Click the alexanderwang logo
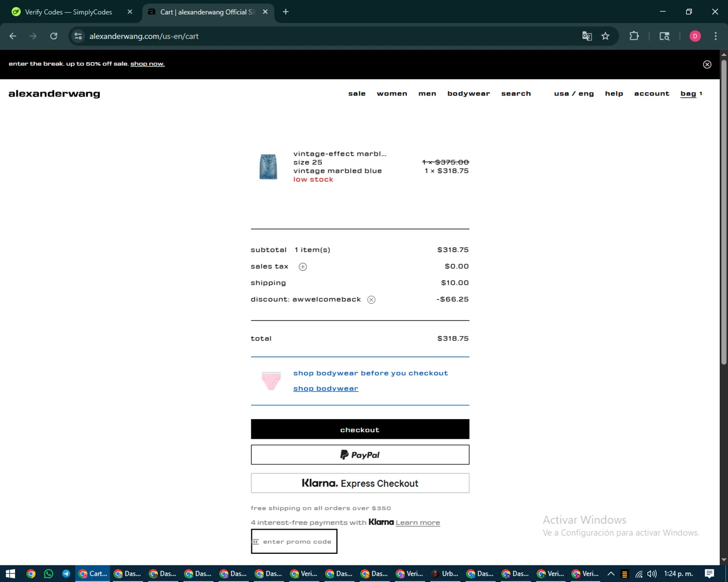The width and height of the screenshot is (728, 582). 54,94
